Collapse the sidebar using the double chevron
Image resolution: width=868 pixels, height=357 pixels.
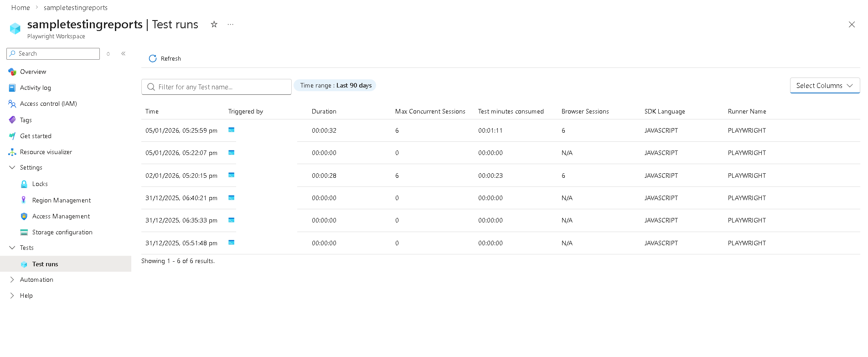(x=123, y=54)
